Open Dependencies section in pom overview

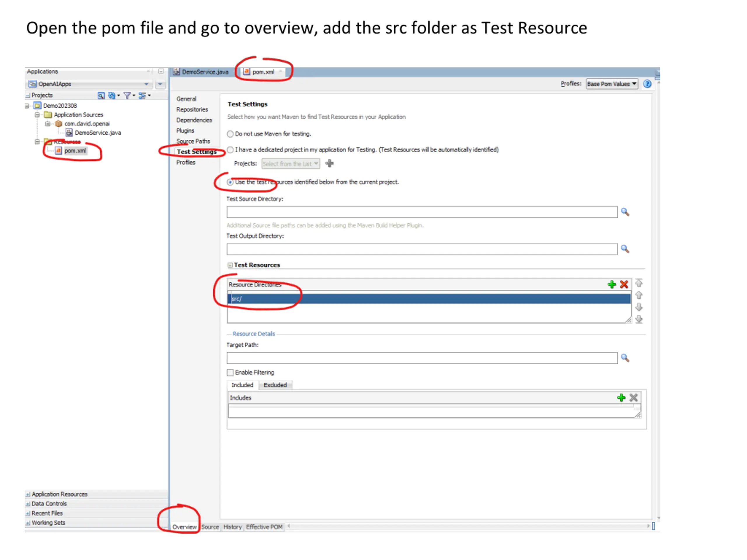pos(194,120)
